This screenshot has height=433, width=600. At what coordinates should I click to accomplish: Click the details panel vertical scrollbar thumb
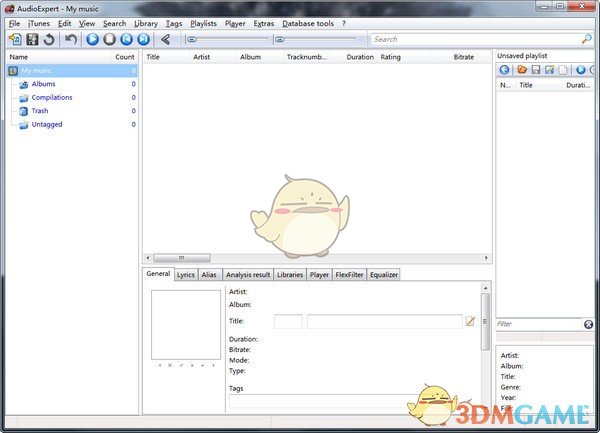pos(485,322)
